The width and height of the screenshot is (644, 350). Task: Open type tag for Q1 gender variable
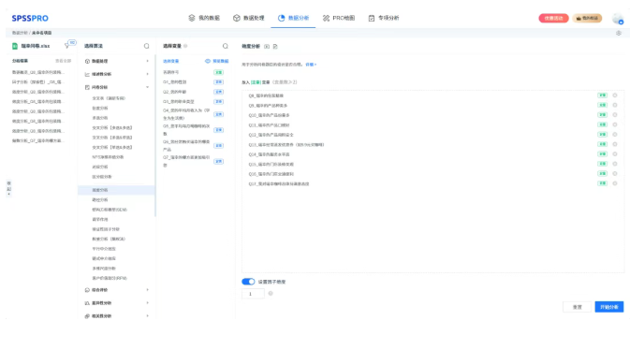(218, 81)
